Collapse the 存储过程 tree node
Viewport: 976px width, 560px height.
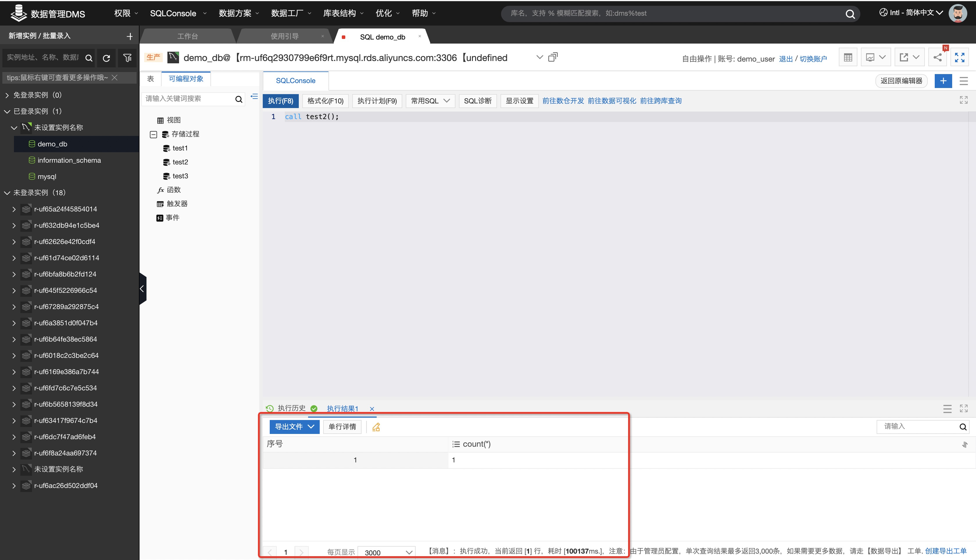pyautogui.click(x=153, y=134)
